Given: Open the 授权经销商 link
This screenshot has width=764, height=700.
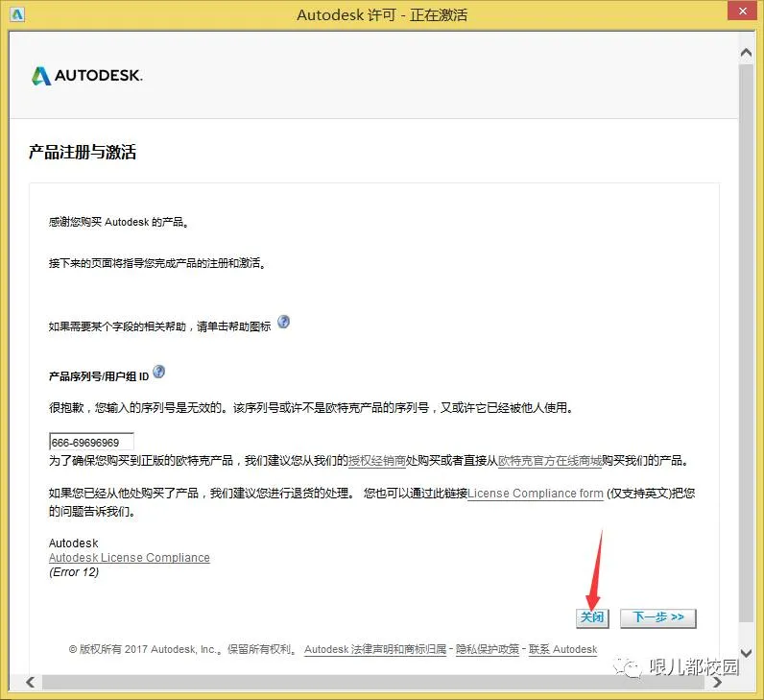Looking at the screenshot, I should pos(377,461).
